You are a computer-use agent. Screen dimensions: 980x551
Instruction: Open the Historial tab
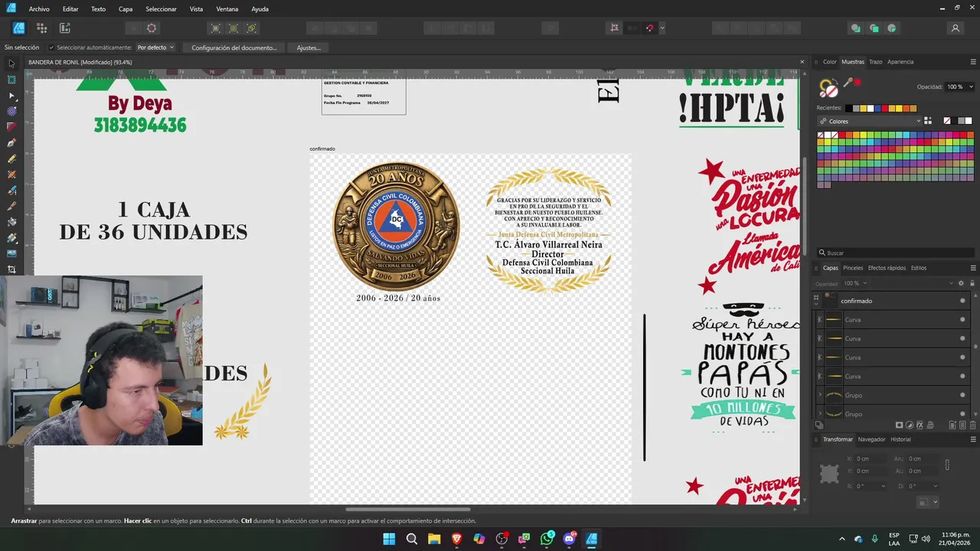pos(900,439)
